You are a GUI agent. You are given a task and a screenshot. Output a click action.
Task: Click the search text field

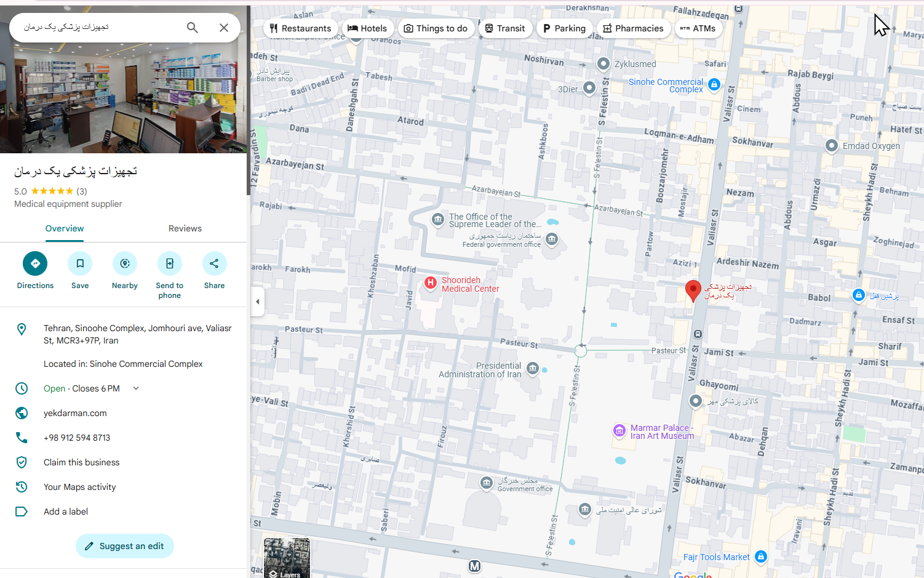(98, 28)
